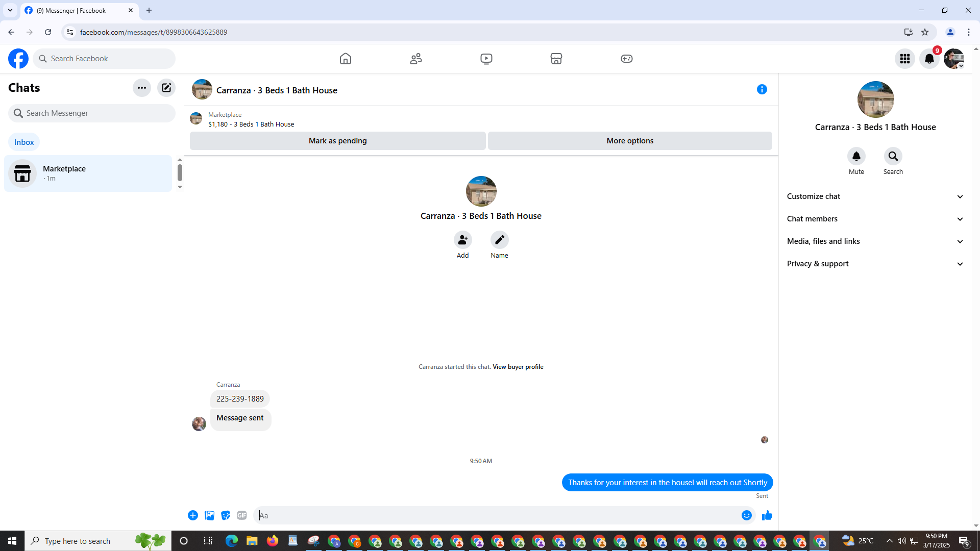Focus the Search Facebook field
980x551 pixels.
tap(104, 59)
